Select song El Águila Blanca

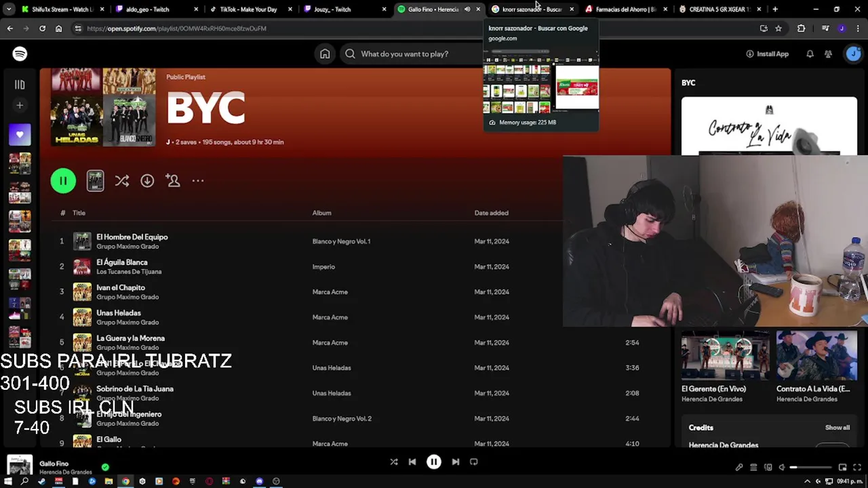121,262
